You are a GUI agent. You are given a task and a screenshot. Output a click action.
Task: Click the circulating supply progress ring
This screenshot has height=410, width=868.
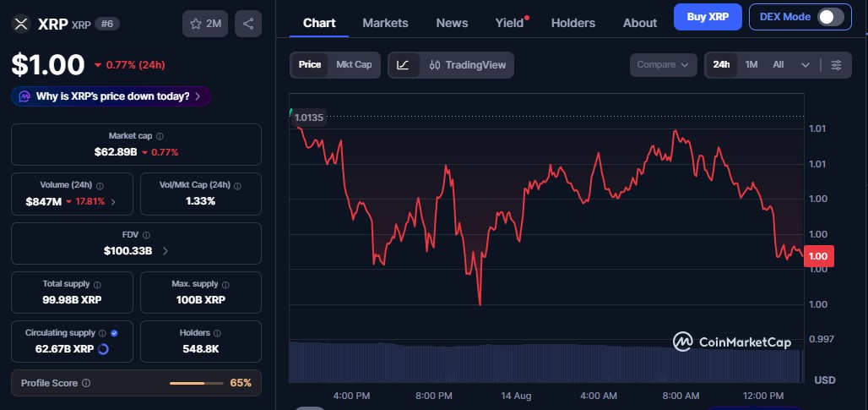pos(103,349)
